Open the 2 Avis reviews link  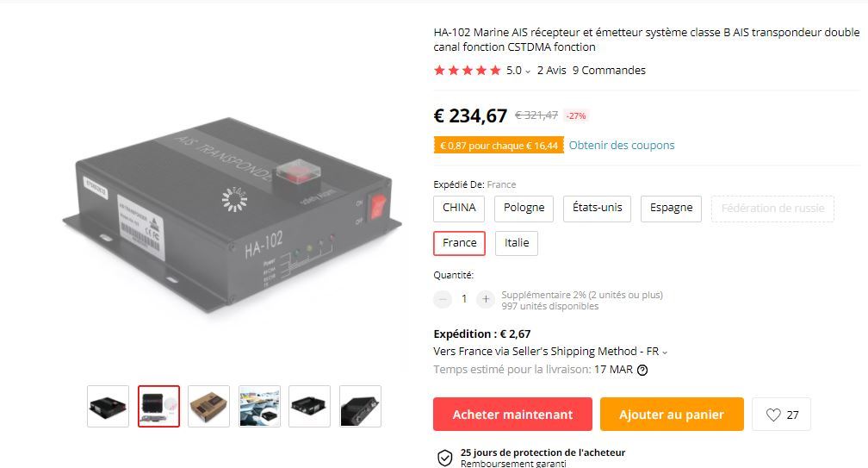click(551, 71)
